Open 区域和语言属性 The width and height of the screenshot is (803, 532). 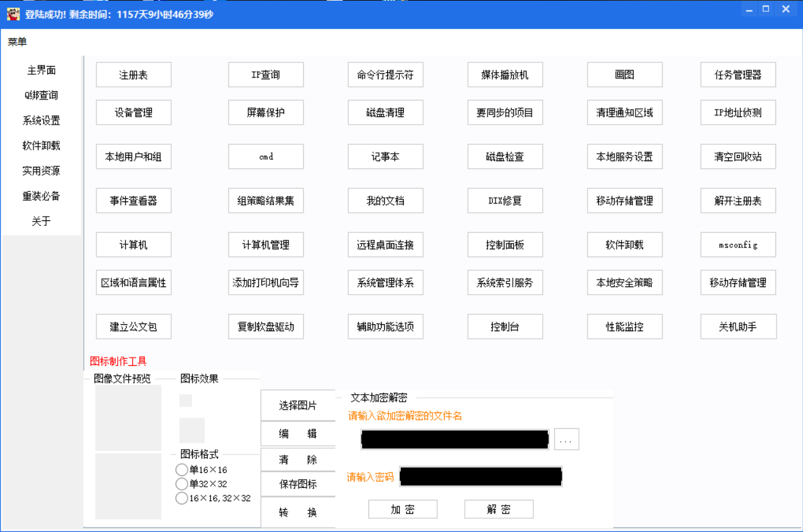point(134,283)
